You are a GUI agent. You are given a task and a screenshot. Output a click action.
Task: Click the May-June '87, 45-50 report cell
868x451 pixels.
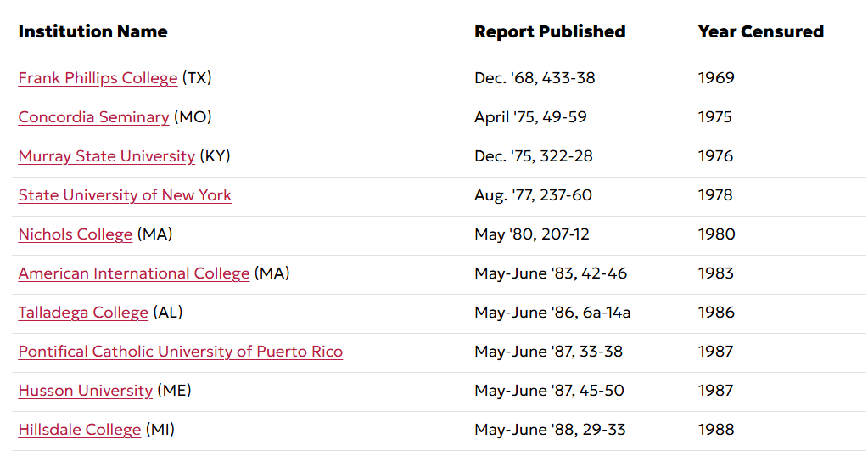click(x=549, y=391)
